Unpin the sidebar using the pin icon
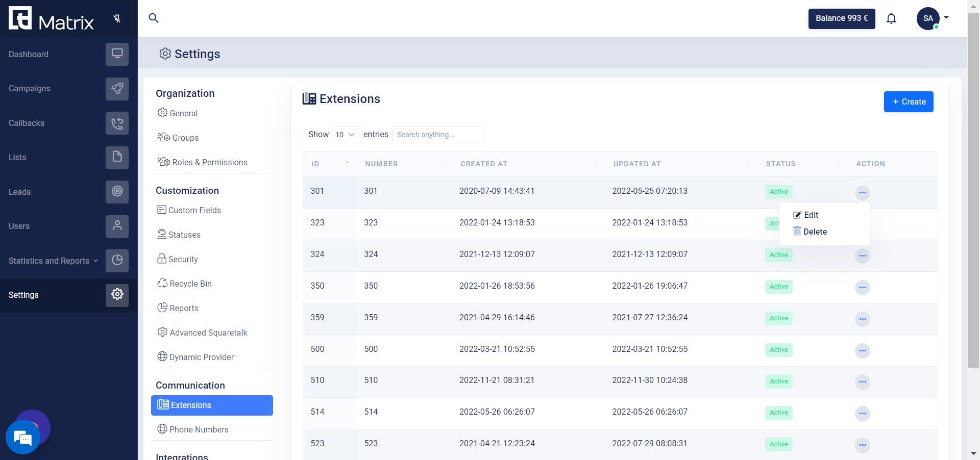The width and height of the screenshot is (980, 460). 117,19
